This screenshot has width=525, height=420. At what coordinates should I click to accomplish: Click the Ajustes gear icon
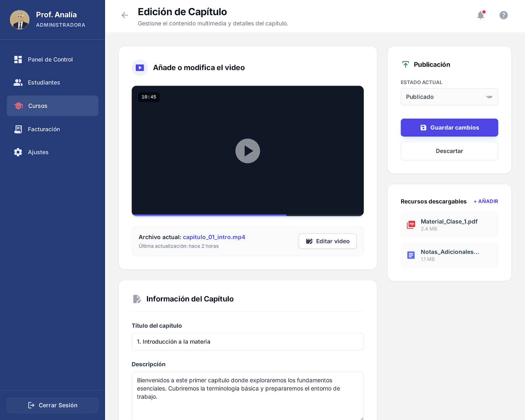18,152
